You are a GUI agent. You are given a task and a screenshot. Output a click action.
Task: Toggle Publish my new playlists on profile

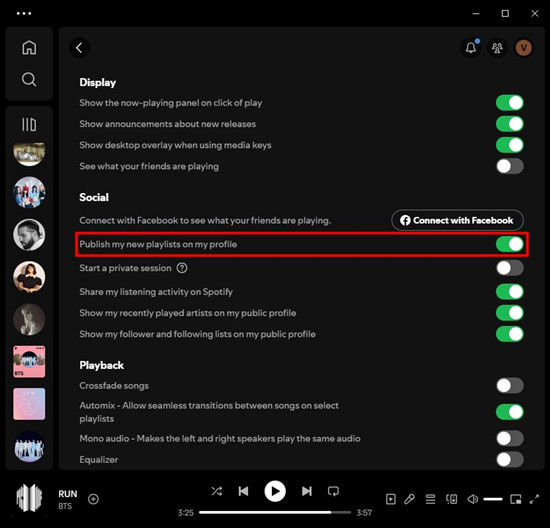pyautogui.click(x=510, y=244)
